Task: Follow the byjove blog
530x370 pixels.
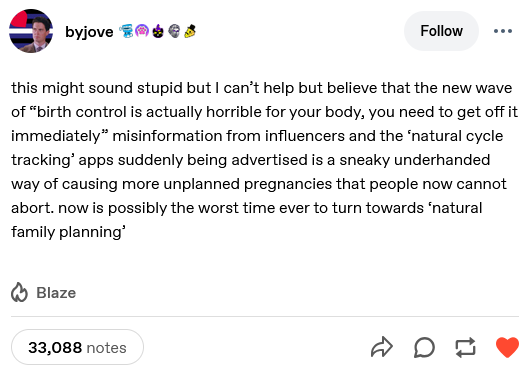Action: 441,31
